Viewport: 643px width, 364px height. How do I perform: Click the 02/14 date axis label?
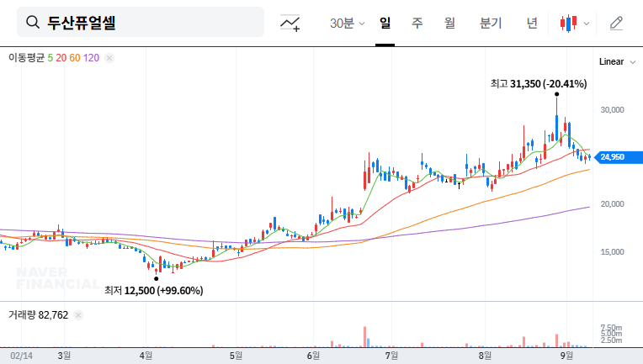pos(21,356)
